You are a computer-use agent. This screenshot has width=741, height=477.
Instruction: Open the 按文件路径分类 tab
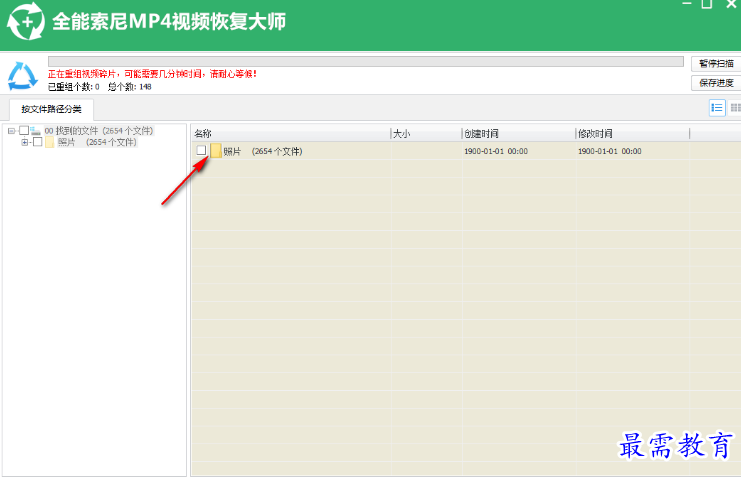click(51, 109)
